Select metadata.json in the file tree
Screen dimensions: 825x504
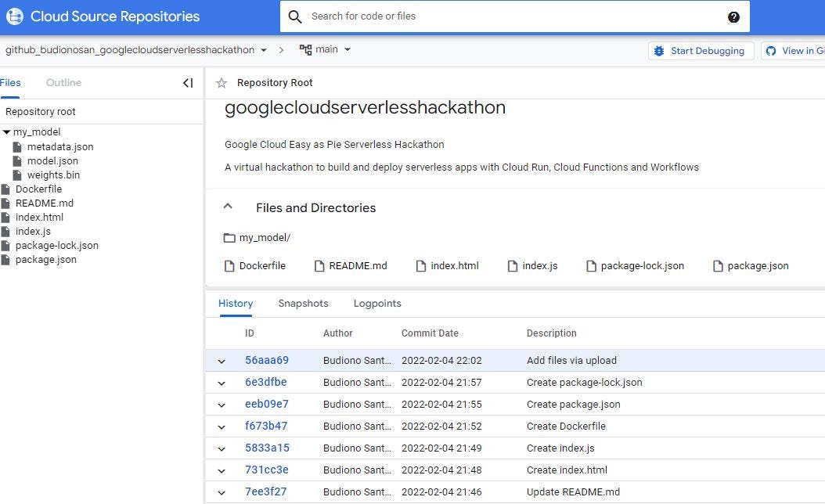click(x=60, y=147)
